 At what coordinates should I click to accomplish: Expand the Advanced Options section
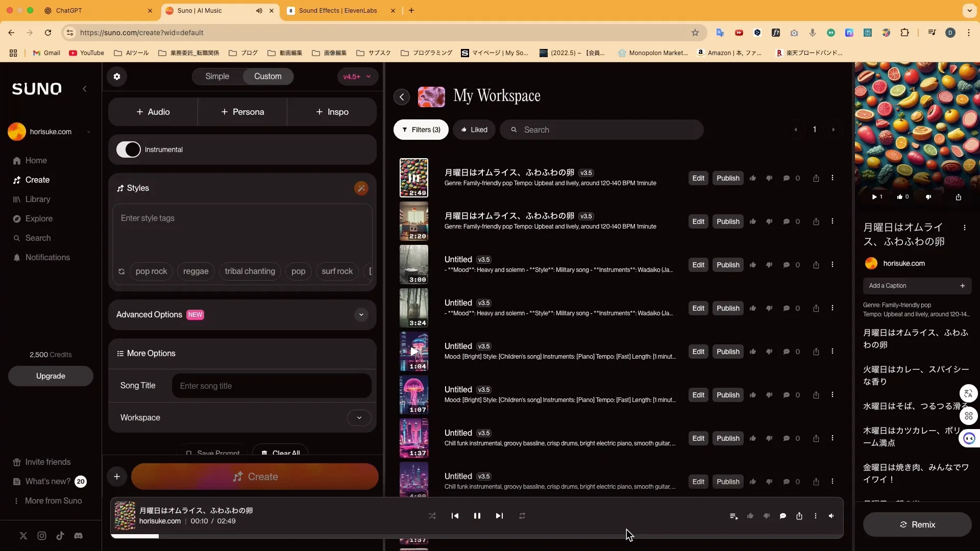361,315
